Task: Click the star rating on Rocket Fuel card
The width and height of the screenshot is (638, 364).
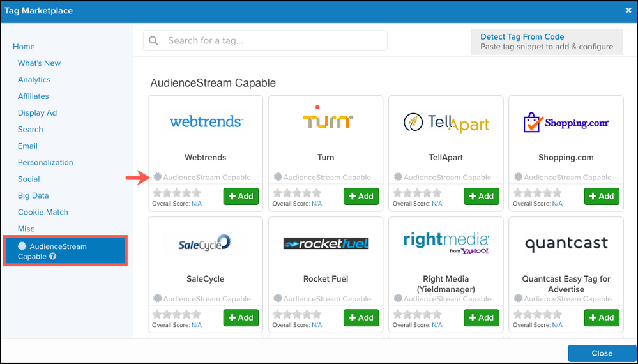Action: pos(296,314)
